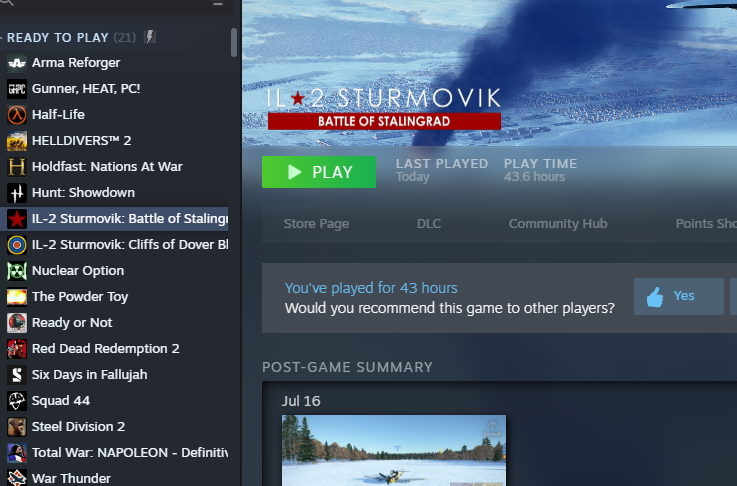The height and width of the screenshot is (486, 737).
Task: Click the POST-GAME SUMMARY heading
Action: point(347,367)
